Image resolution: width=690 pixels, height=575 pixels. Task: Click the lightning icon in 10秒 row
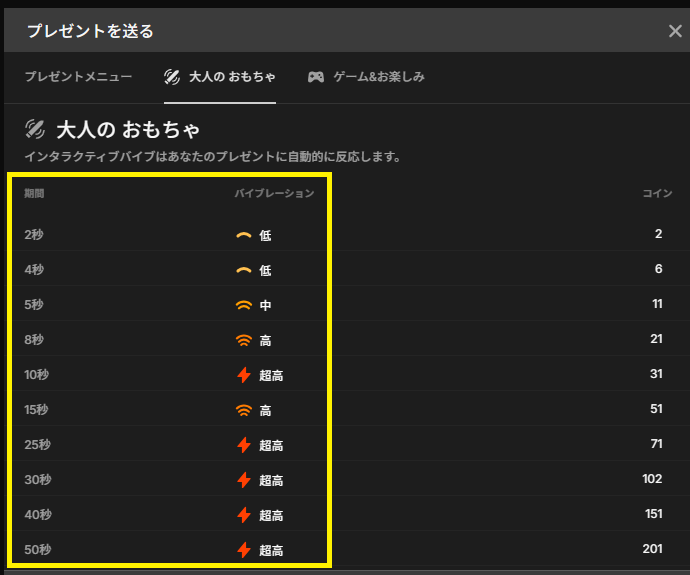(x=243, y=376)
